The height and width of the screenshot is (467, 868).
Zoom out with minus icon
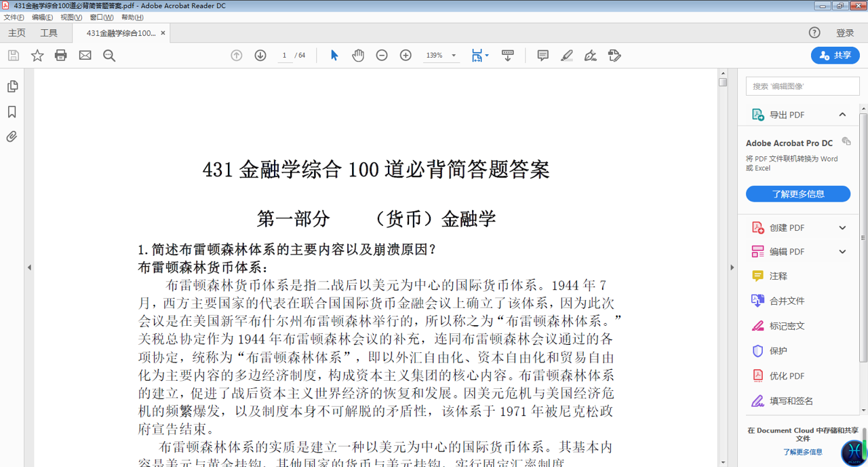(x=382, y=56)
